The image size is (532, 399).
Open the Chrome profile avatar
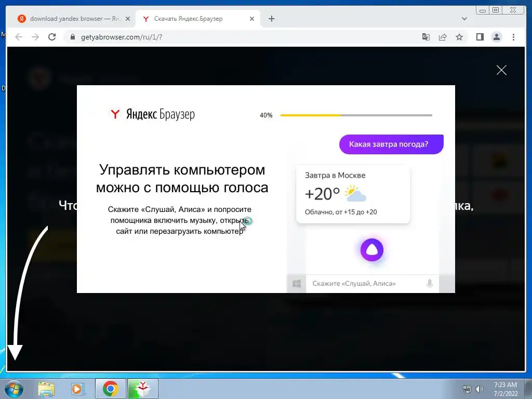click(496, 37)
